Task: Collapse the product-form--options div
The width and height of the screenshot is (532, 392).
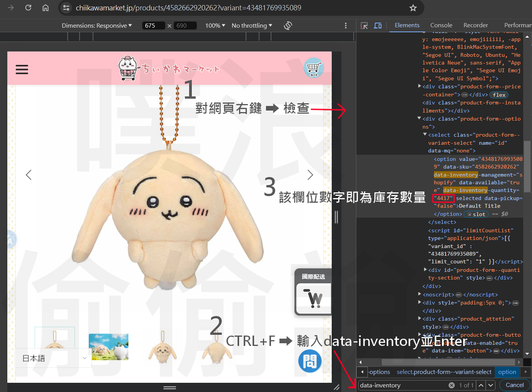Action: click(419, 118)
